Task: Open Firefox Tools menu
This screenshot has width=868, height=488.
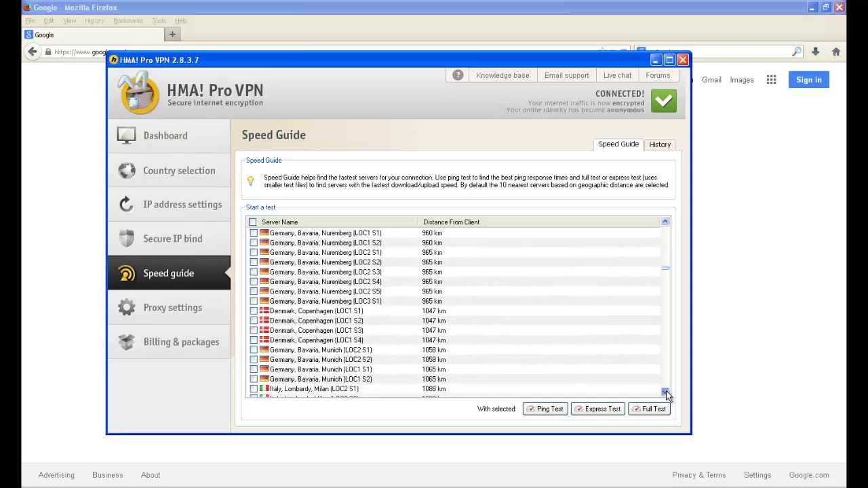Action: pos(159,21)
